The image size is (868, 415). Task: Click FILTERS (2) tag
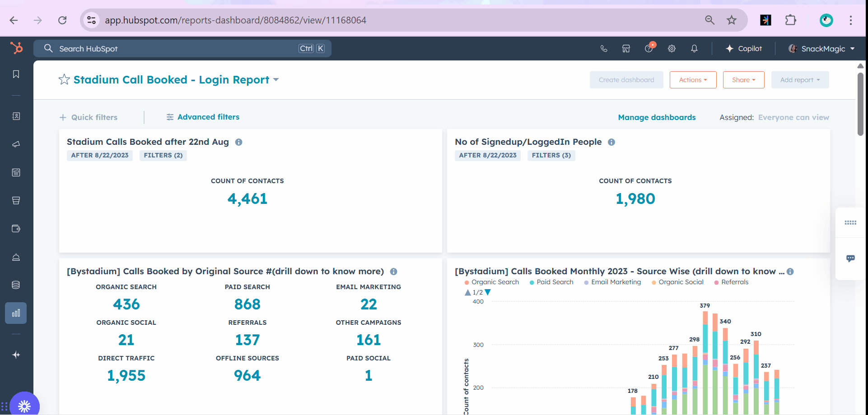tap(163, 155)
